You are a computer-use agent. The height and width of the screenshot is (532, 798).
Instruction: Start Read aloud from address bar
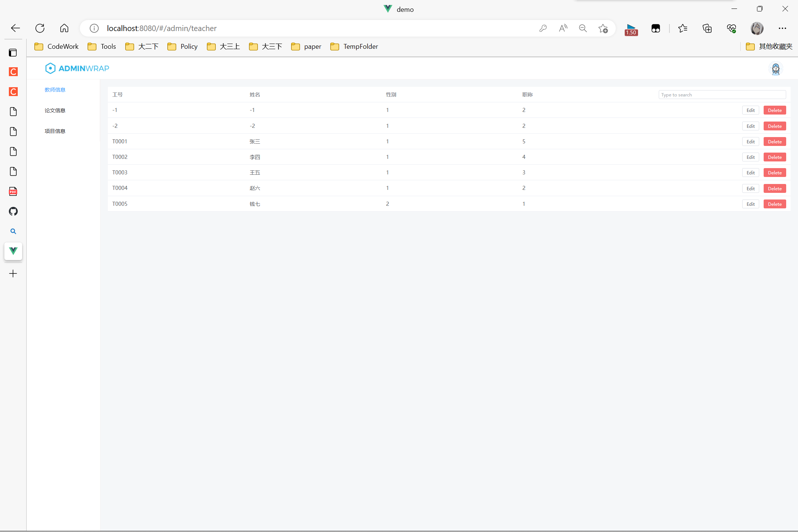tap(563, 28)
